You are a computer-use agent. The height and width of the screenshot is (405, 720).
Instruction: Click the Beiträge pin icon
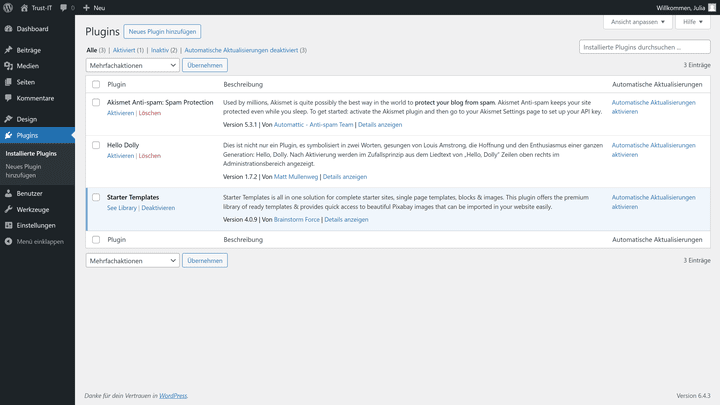click(x=8, y=50)
